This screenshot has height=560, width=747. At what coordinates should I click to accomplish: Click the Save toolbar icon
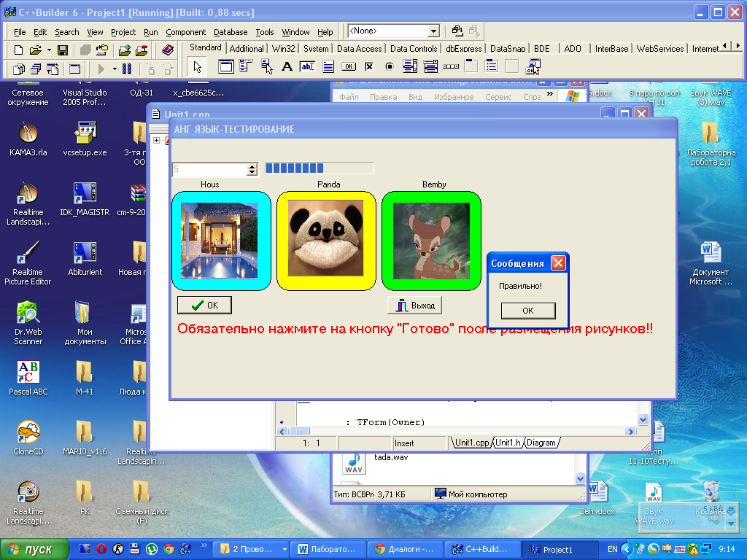click(63, 50)
